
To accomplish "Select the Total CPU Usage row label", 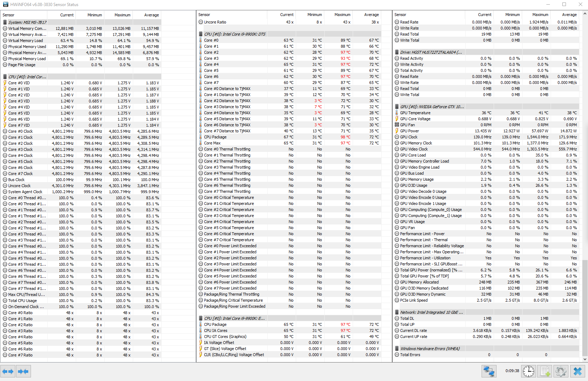I will pyautogui.click(x=22, y=301).
